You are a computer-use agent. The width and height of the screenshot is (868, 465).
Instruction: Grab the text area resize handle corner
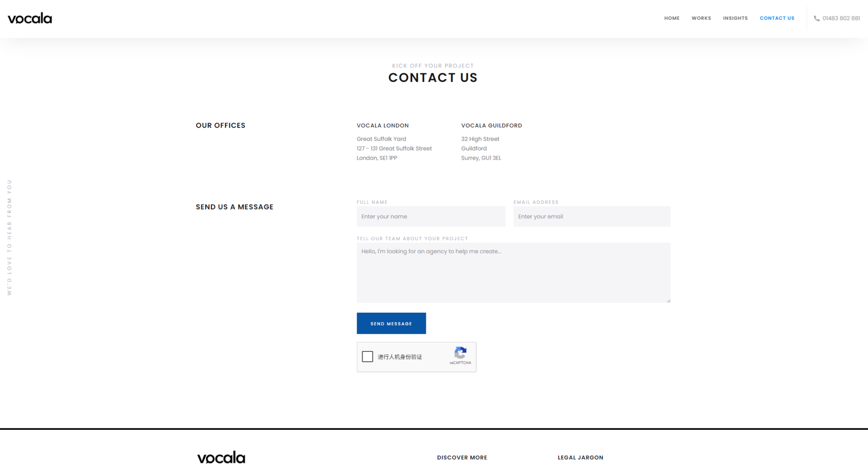click(x=668, y=300)
